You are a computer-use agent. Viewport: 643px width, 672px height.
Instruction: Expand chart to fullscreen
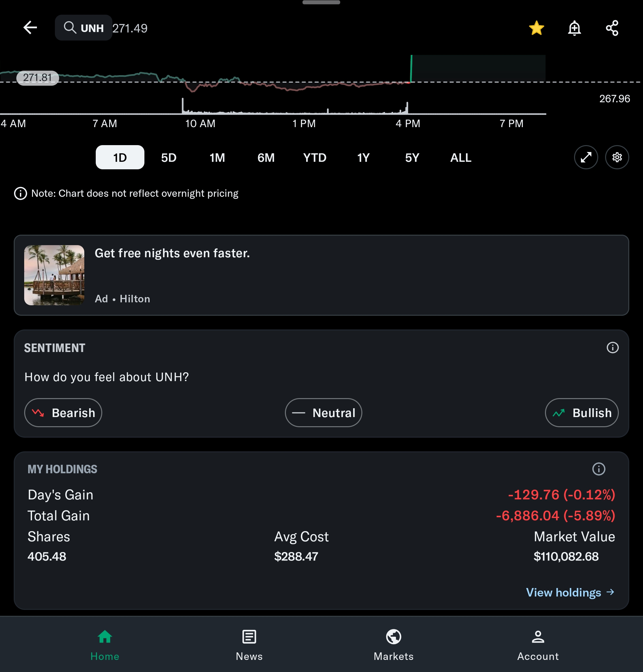coord(586,157)
